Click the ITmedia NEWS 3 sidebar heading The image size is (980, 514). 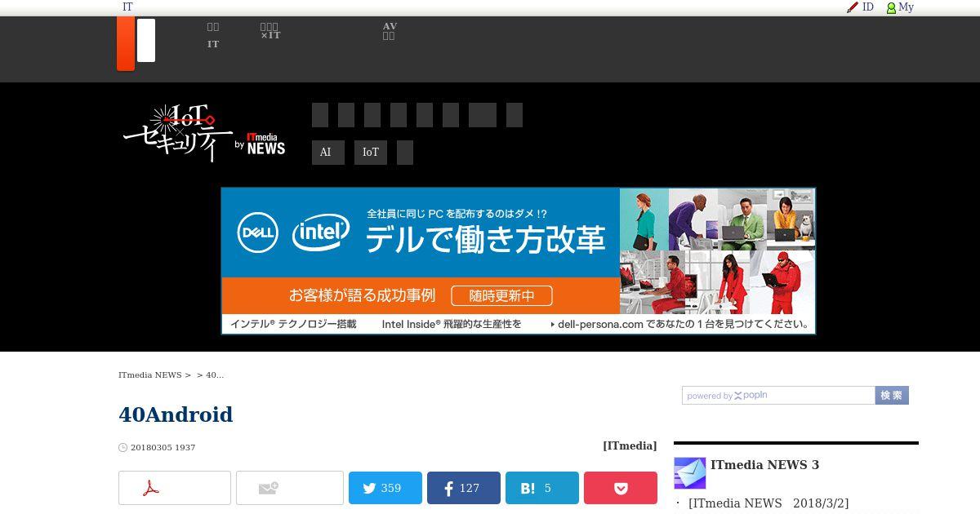764,465
